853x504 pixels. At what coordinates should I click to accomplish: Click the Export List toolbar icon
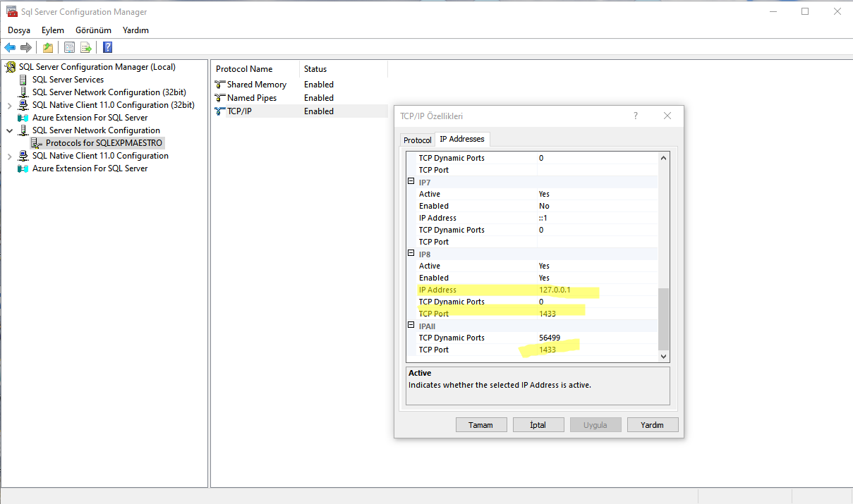pos(86,48)
